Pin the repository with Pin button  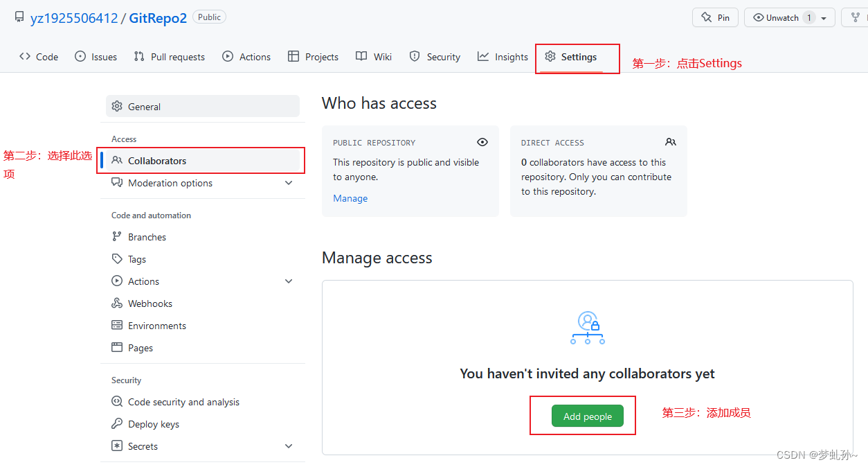(715, 17)
